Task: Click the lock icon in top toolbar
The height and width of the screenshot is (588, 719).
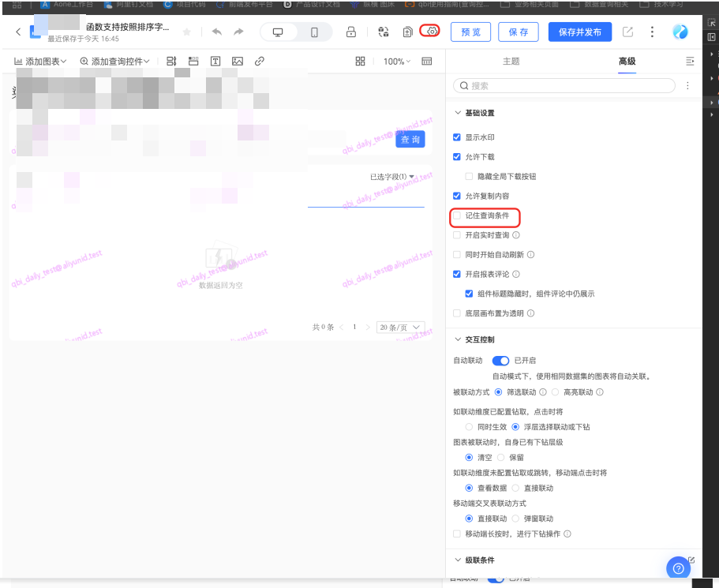Action: coord(351,32)
